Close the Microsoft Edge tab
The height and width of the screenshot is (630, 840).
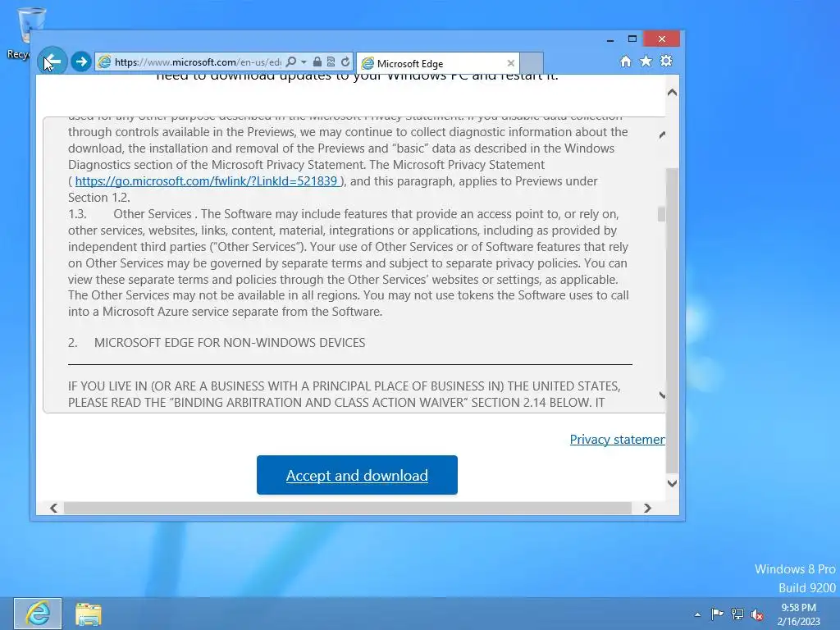[x=510, y=63]
